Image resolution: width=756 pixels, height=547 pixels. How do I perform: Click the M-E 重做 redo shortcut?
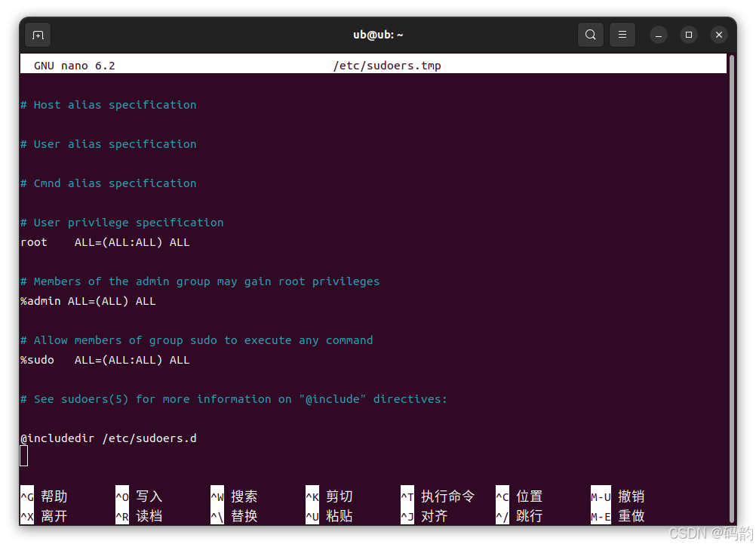point(619,516)
